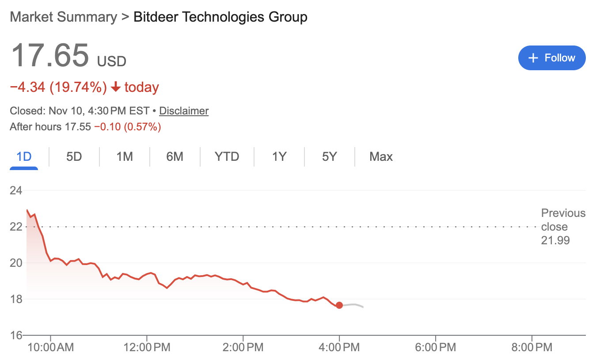Switch to the 1M chart view

point(124,156)
